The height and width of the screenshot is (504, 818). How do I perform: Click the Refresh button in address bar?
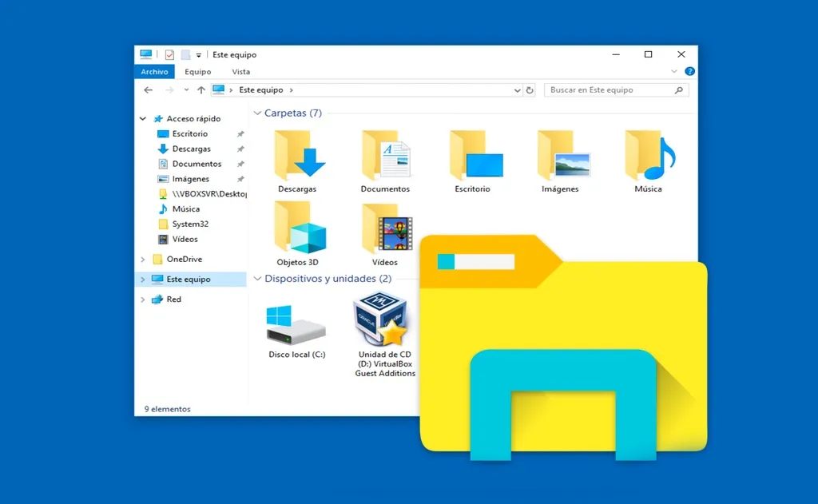(529, 90)
